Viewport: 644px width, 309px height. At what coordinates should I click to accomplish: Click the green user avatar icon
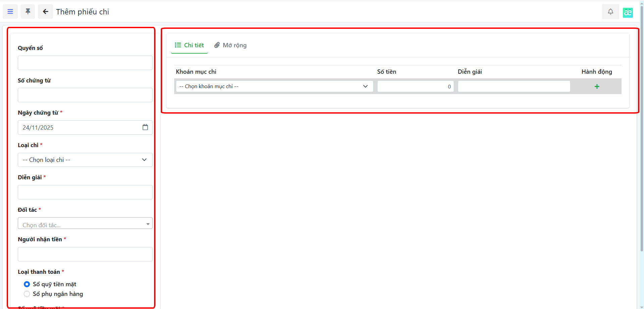(628, 12)
